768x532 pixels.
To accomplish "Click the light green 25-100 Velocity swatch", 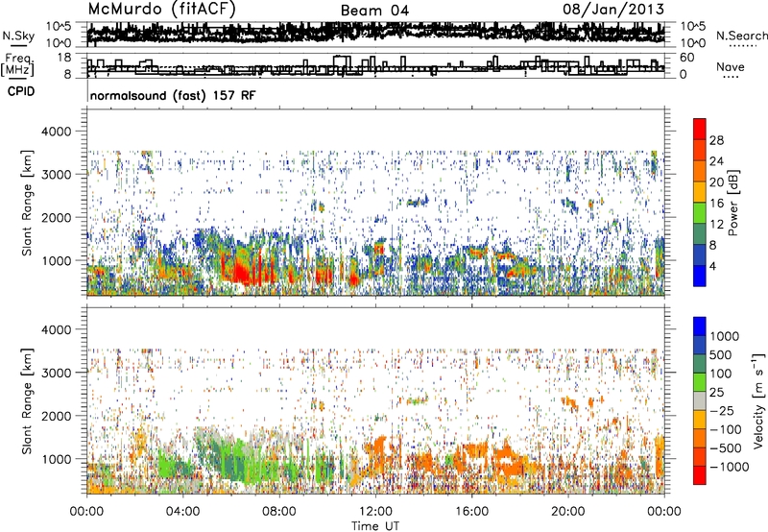I will 700,382.
